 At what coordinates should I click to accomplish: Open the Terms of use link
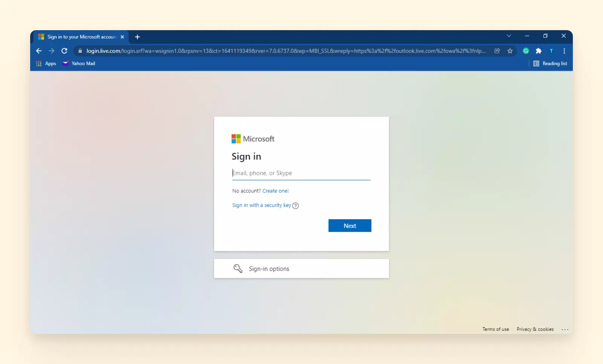pos(496,329)
